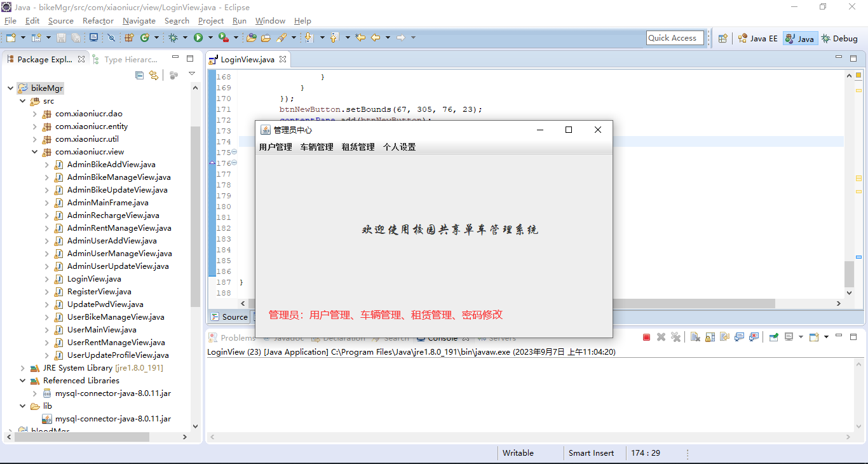The width and height of the screenshot is (868, 464).
Task: Toggle Scroll Lock in Console
Action: [710, 337]
